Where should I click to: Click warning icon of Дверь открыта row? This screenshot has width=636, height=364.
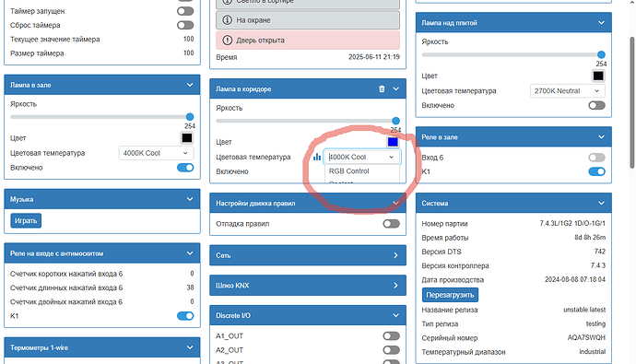click(228, 41)
